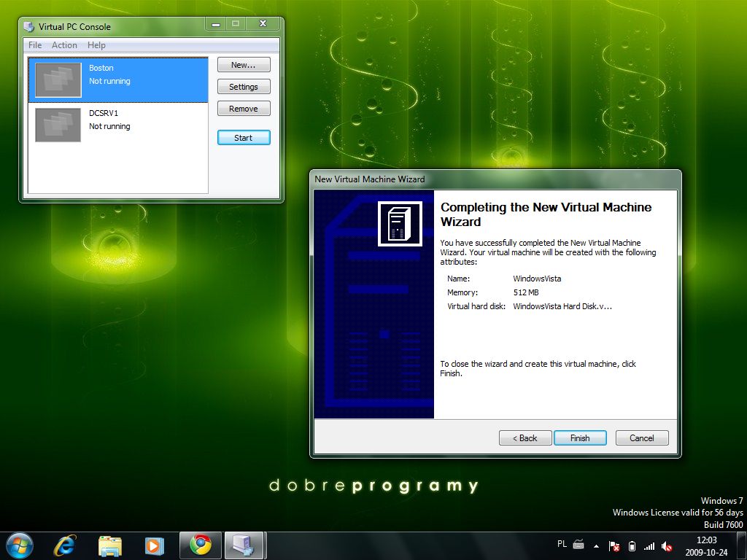Switch to Google Chrome in the taskbar
Viewport: 747px width, 560px height.
pyautogui.click(x=201, y=545)
